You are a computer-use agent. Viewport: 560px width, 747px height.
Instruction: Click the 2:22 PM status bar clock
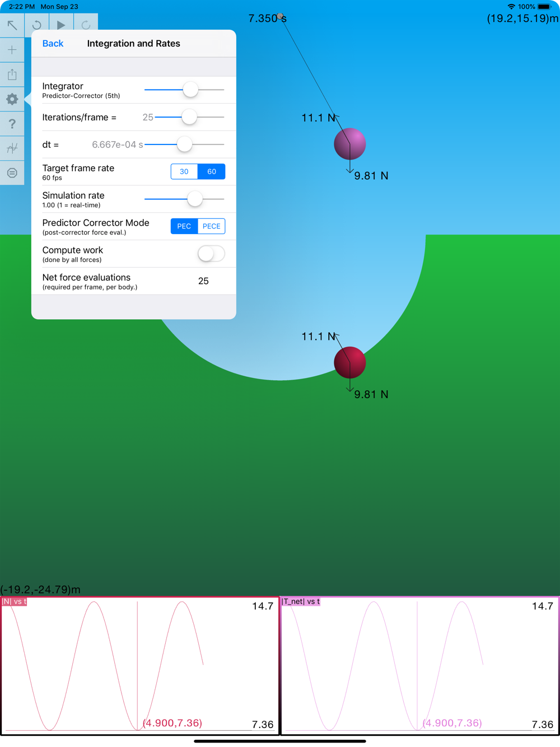[22, 7]
